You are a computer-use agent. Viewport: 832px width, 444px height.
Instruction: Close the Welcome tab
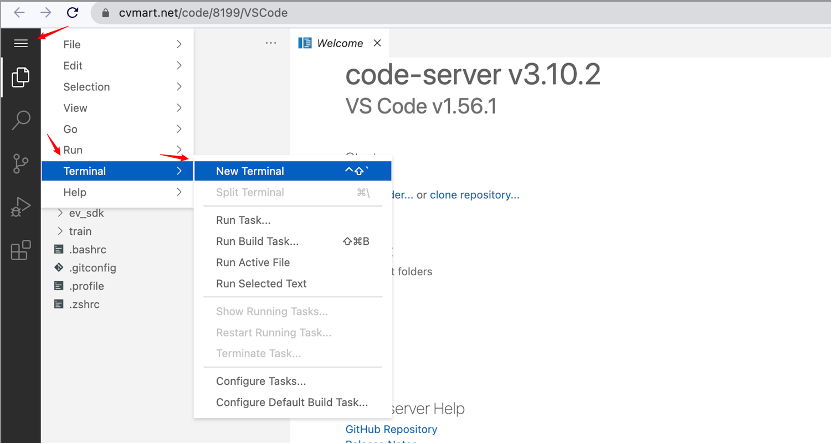(x=376, y=44)
